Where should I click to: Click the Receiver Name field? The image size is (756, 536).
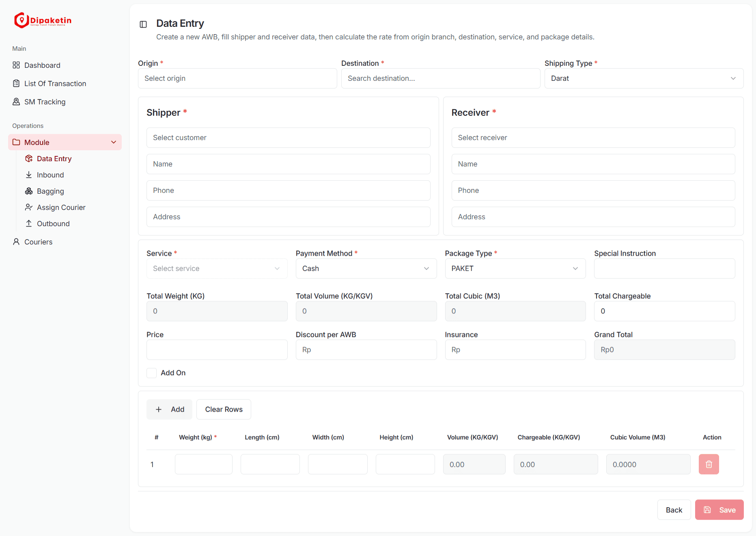(x=593, y=164)
